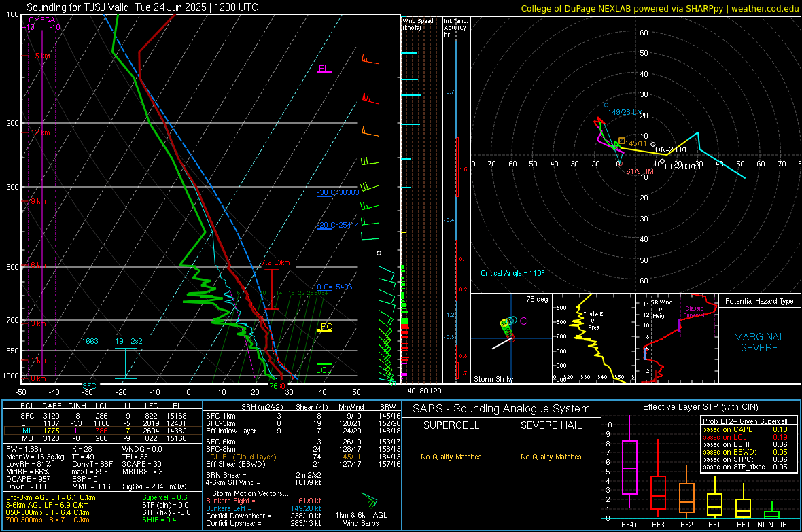
Task: Click the yellow 'LFC' marker
Action: [x=324, y=327]
